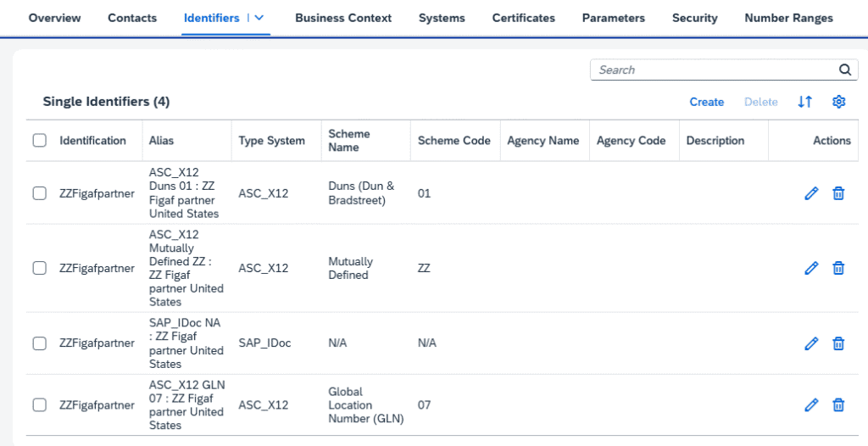Toggle the select-all header checkbox
This screenshot has height=446, width=868.
coord(39,141)
